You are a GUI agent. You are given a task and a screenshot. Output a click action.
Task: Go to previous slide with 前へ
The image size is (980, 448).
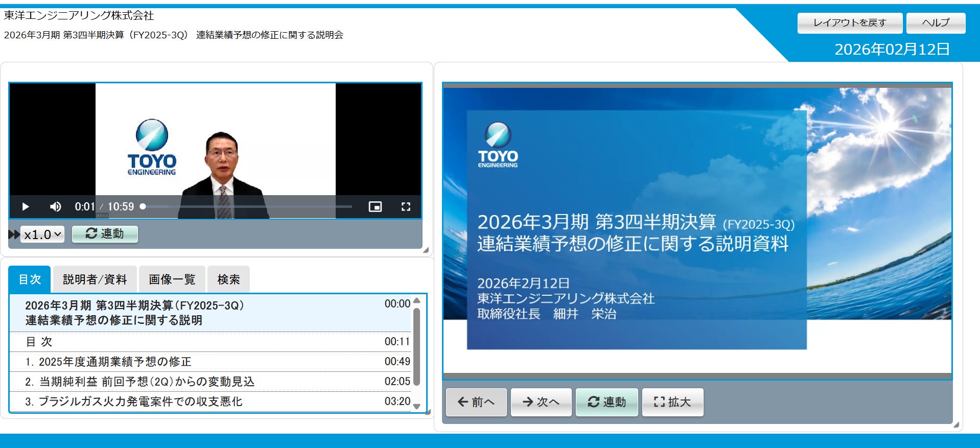click(x=476, y=402)
